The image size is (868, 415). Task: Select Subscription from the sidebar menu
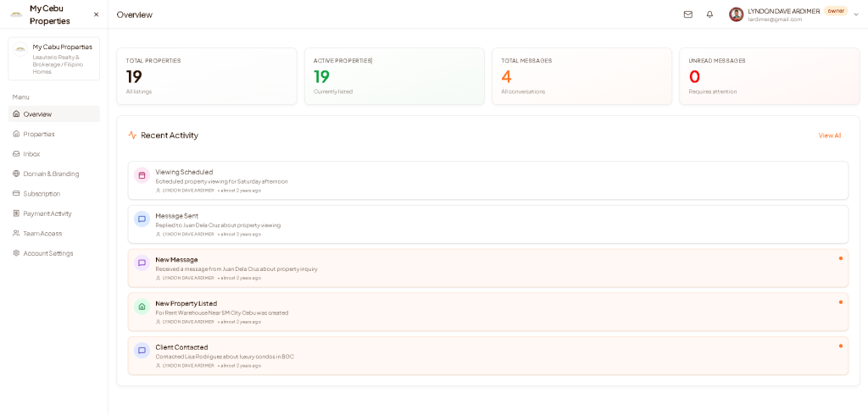click(42, 194)
